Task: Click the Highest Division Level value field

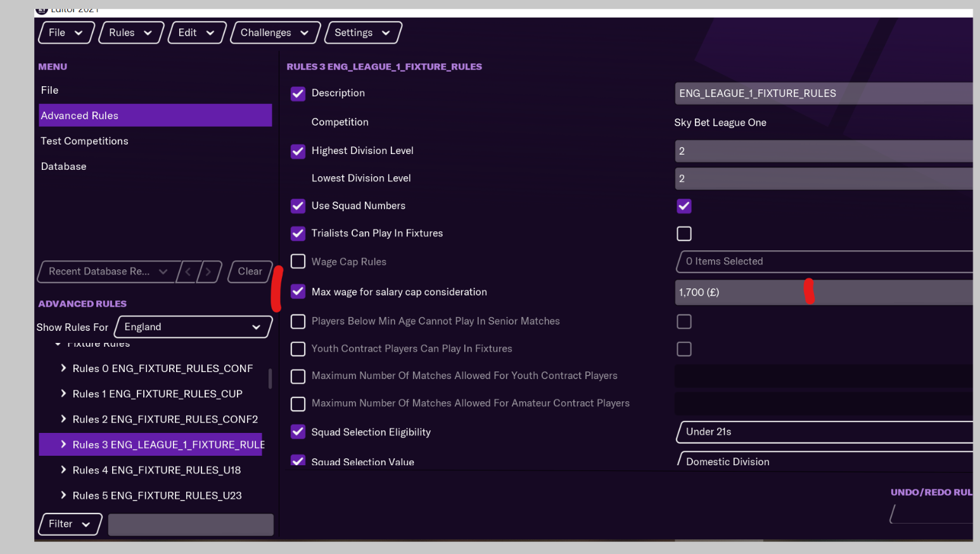Action: (x=824, y=151)
